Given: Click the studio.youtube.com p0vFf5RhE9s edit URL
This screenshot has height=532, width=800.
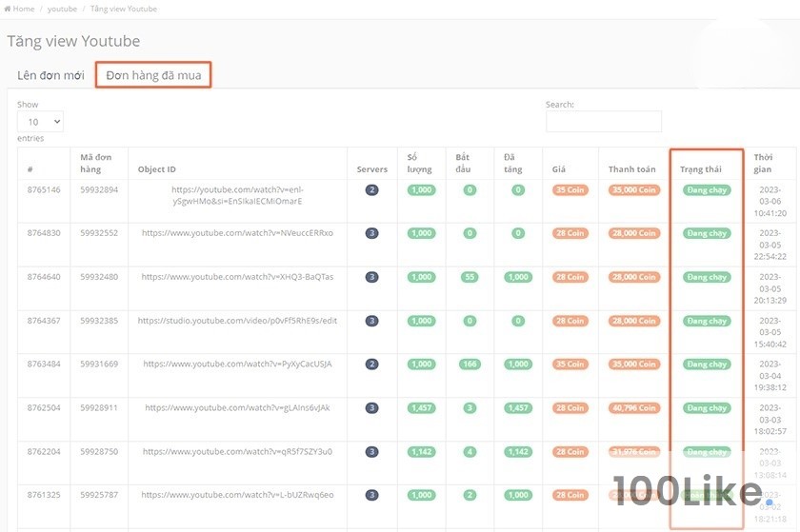Looking at the screenshot, I should 237,321.
